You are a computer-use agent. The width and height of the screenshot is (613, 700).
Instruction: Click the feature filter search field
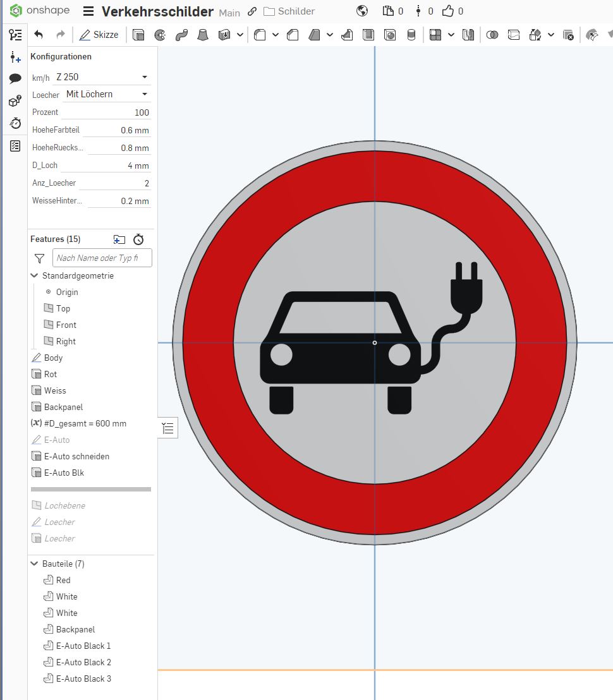(x=102, y=258)
